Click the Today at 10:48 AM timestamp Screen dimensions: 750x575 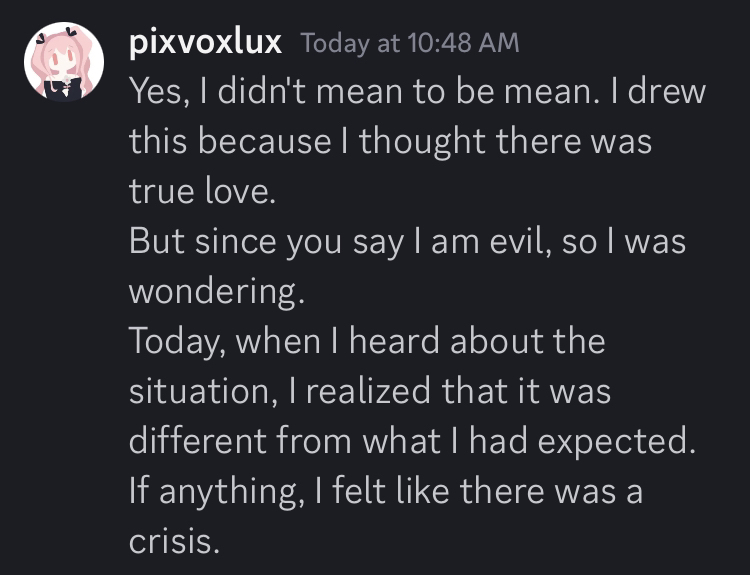click(x=410, y=43)
